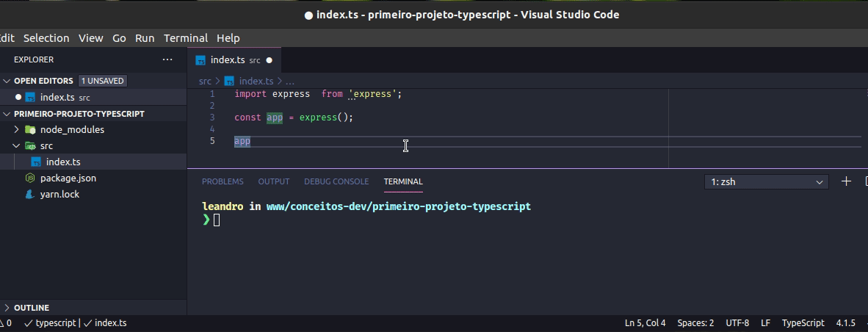
Task: Click the UTF-8 encoding selector
Action: pos(737,323)
